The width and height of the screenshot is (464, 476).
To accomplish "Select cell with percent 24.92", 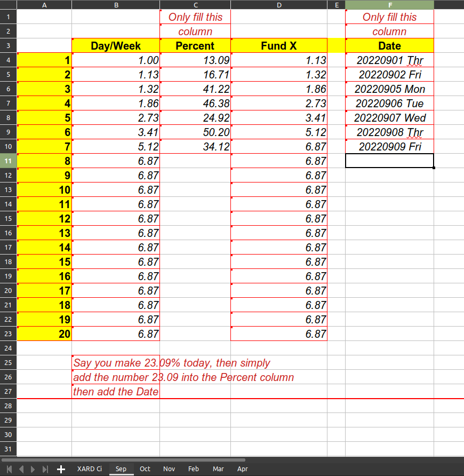I will coord(195,118).
